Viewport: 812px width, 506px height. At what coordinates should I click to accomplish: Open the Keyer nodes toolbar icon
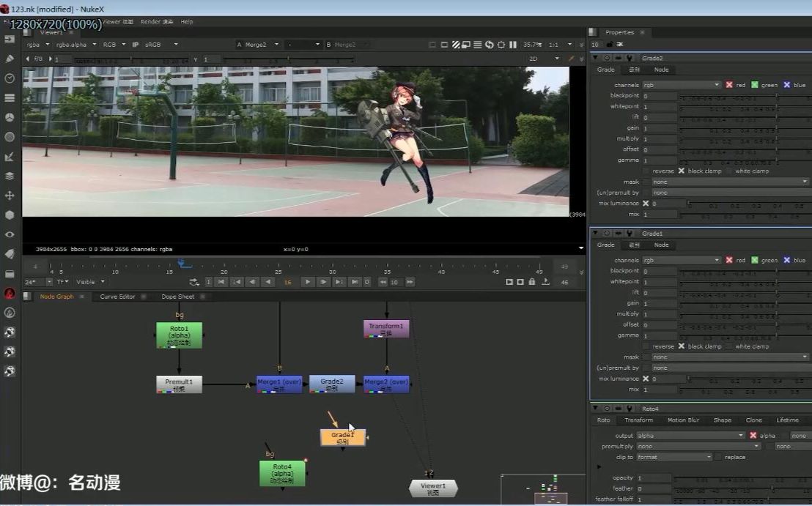[x=10, y=157]
